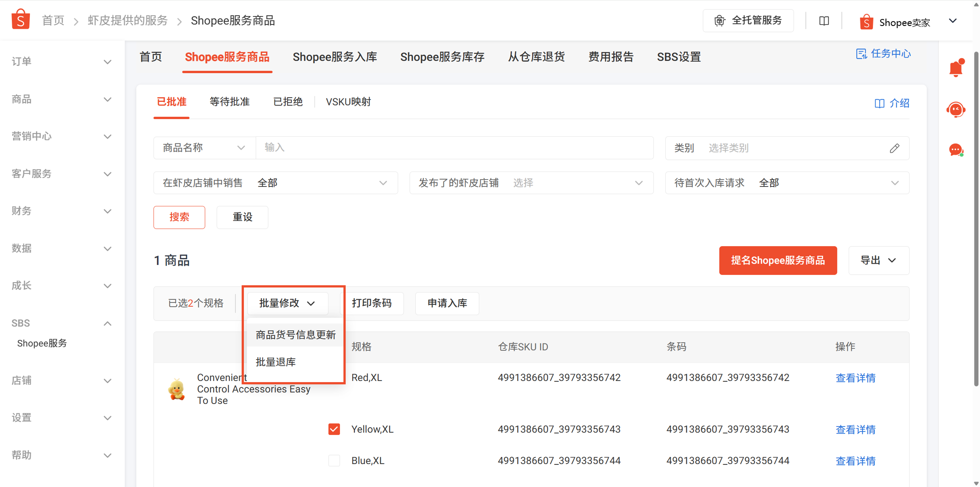
Task: Click the book guide icon in header
Action: 824,20
